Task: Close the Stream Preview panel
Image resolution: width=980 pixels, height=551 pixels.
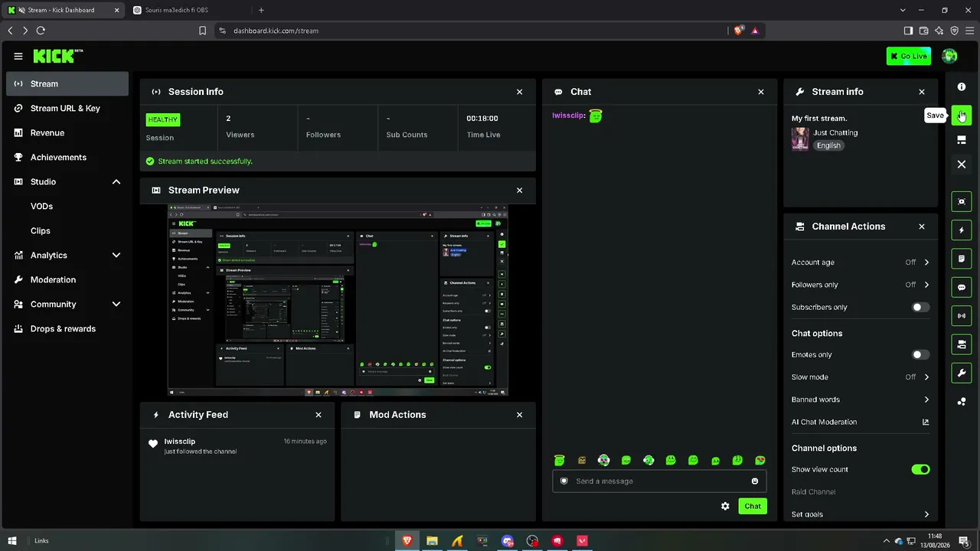Action: [520, 191]
